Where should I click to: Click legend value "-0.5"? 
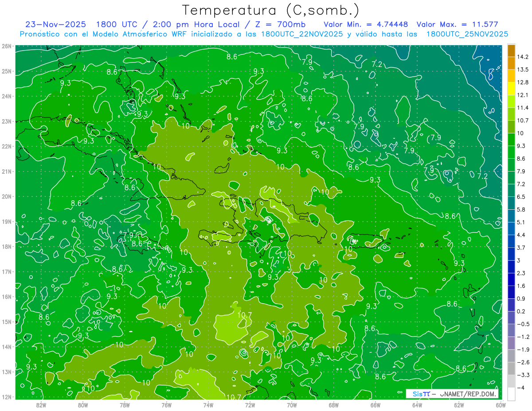(523, 324)
